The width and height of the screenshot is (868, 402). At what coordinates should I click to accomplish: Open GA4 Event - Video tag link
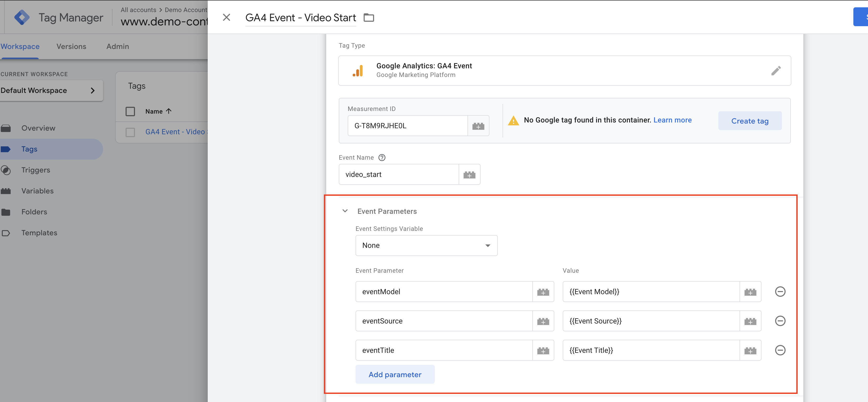[176, 132]
